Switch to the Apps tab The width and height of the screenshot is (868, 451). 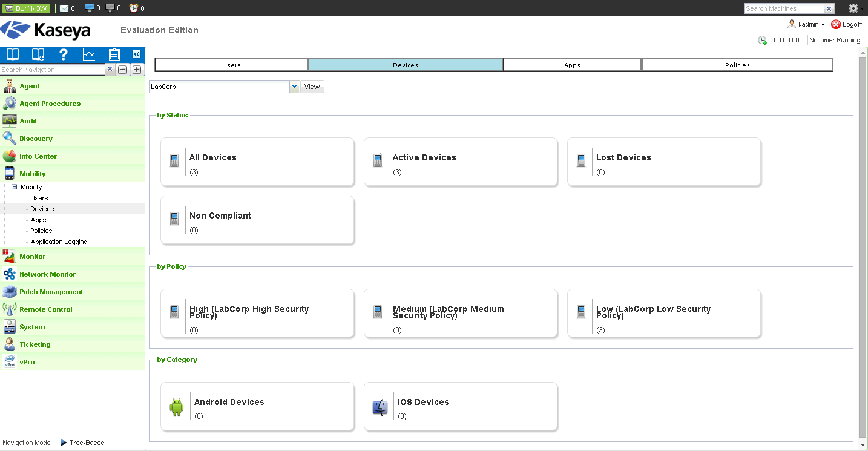572,65
